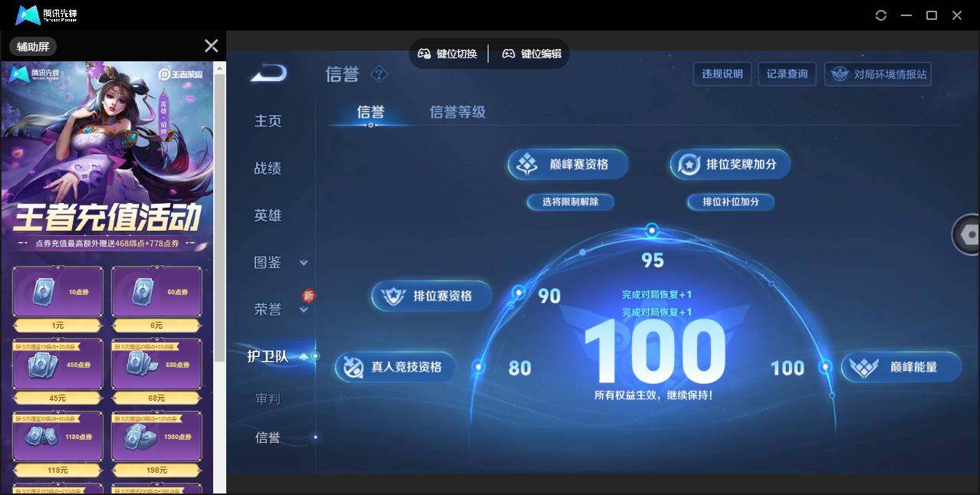Click the gamepad icon on 键位切换
This screenshot has width=980, height=495.
point(424,53)
